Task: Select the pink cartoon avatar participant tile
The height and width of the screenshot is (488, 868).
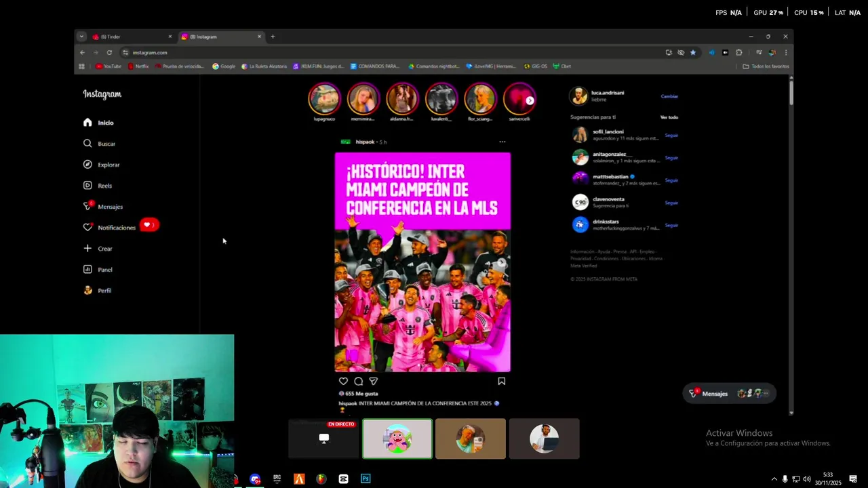Action: pyautogui.click(x=397, y=439)
